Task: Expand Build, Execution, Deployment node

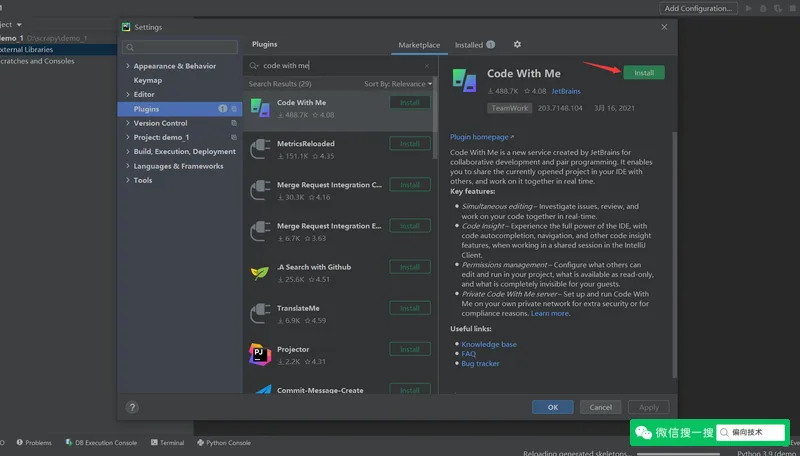Action: pos(128,151)
